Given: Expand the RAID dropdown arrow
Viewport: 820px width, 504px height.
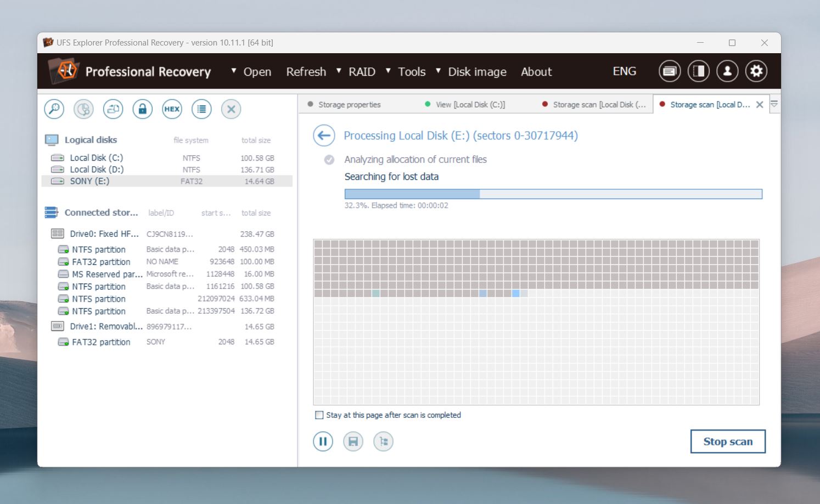Looking at the screenshot, I should pos(339,71).
